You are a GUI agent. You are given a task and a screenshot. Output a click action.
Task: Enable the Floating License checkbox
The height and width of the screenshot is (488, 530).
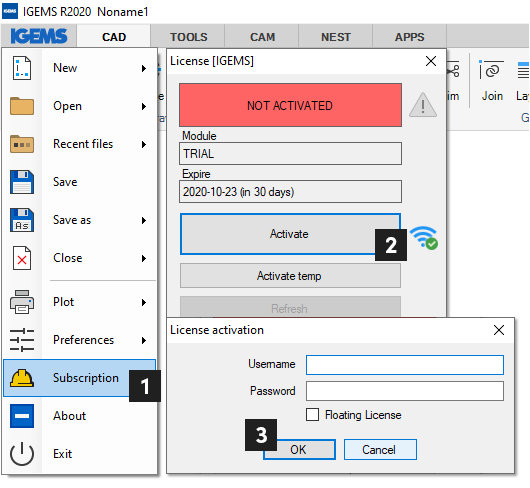tap(312, 415)
